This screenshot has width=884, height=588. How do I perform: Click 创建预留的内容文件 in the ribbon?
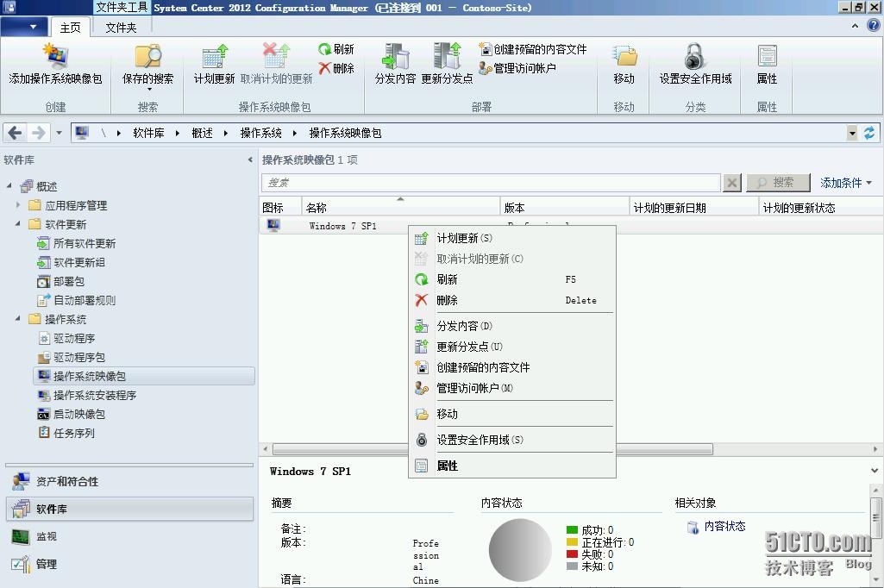(533, 49)
